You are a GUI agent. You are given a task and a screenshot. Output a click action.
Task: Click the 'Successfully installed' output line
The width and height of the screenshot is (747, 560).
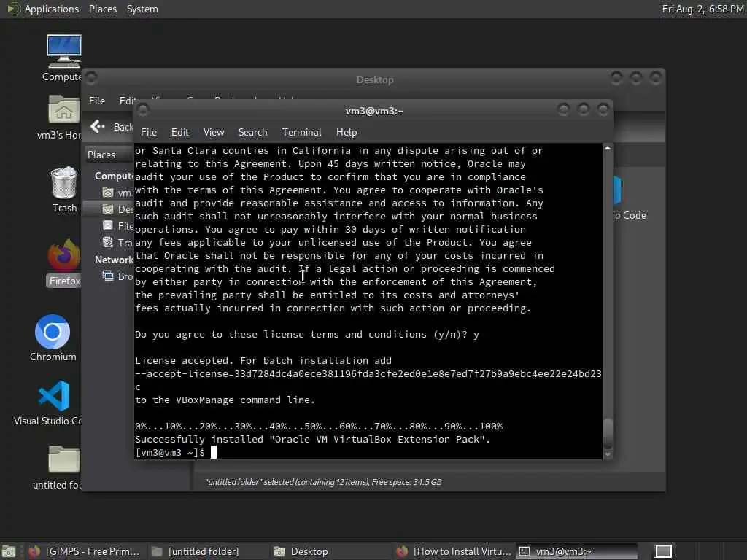(x=312, y=440)
